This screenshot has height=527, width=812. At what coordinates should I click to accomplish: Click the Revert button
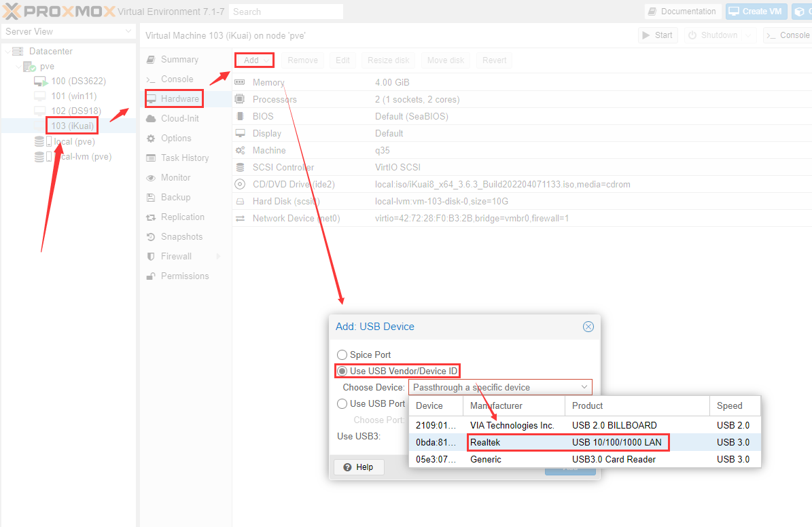pos(494,60)
